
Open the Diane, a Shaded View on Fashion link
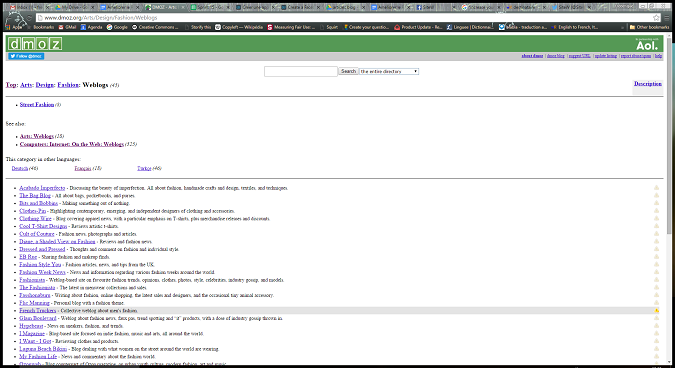[x=57, y=241]
